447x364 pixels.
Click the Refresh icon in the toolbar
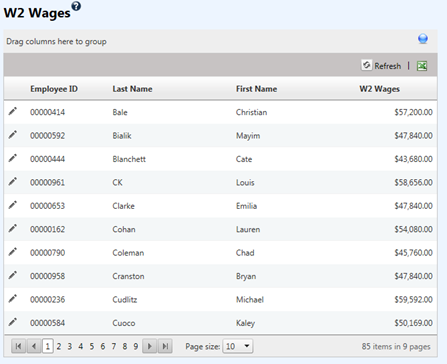click(367, 65)
